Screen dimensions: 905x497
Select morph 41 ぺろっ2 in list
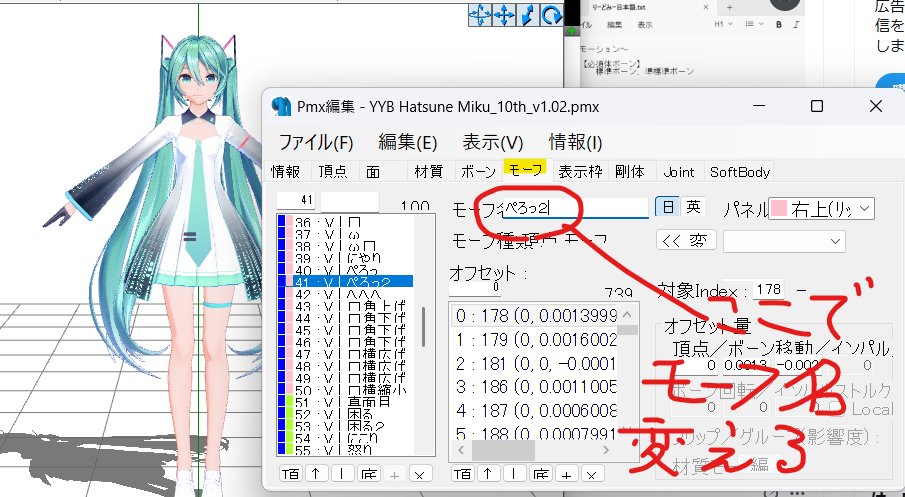point(345,282)
